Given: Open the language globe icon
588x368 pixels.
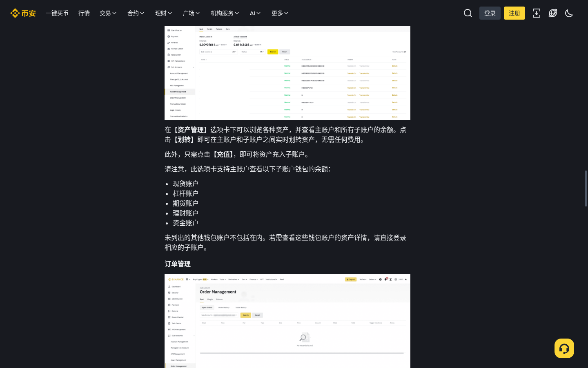Looking at the screenshot, I should (553, 13).
